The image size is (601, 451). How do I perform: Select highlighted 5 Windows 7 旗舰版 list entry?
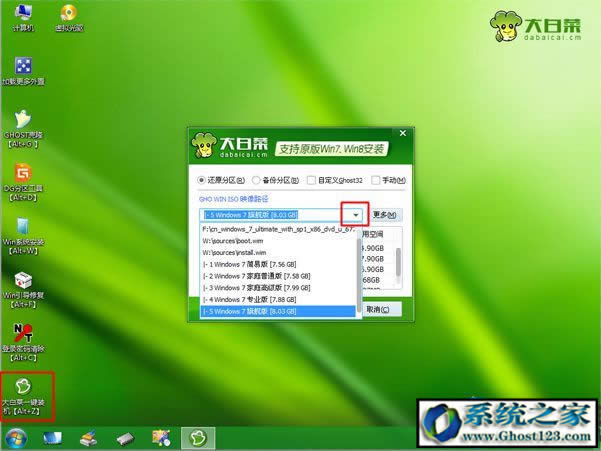click(278, 311)
